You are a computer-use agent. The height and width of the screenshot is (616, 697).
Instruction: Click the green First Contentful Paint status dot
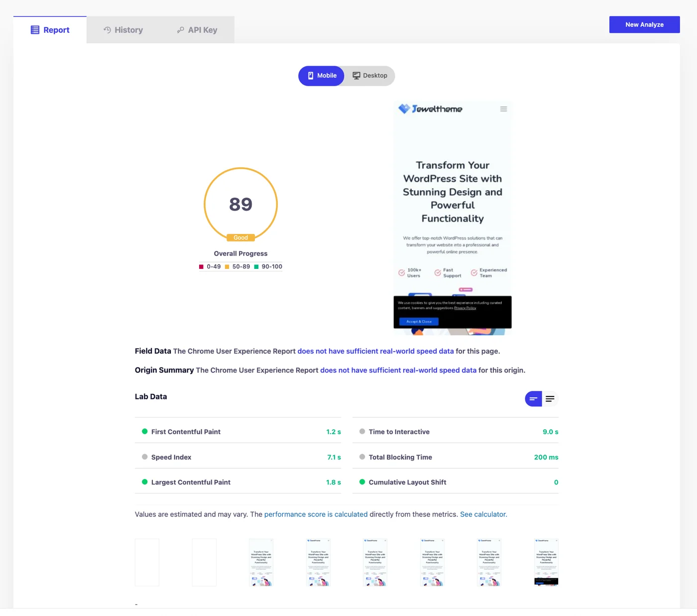144,431
